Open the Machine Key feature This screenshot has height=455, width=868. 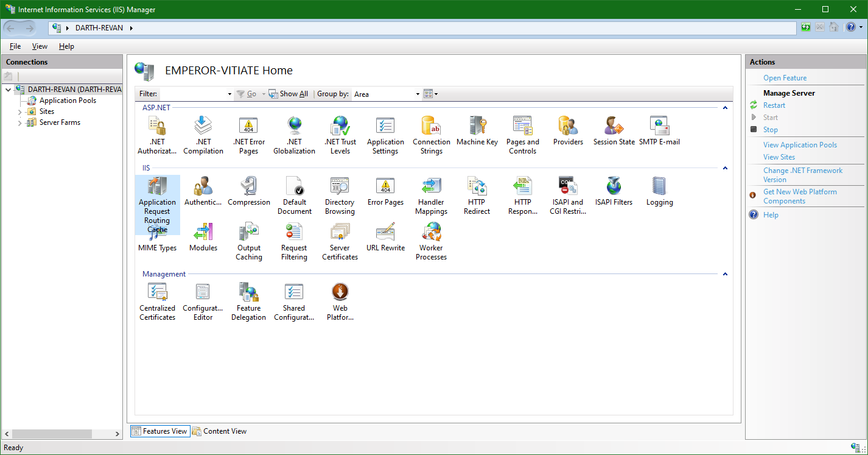pyautogui.click(x=477, y=131)
